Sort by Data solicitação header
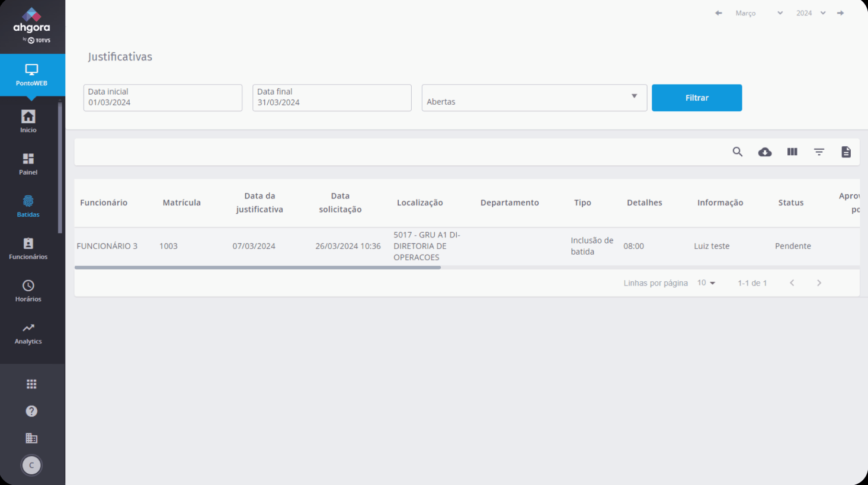Screen dimensions: 868x485 340,203
